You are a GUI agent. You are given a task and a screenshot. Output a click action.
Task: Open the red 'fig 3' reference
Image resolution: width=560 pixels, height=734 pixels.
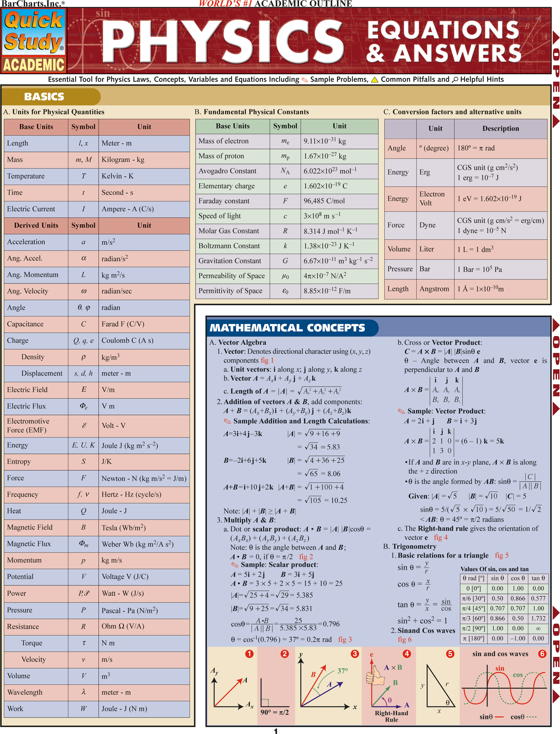pyautogui.click(x=345, y=639)
